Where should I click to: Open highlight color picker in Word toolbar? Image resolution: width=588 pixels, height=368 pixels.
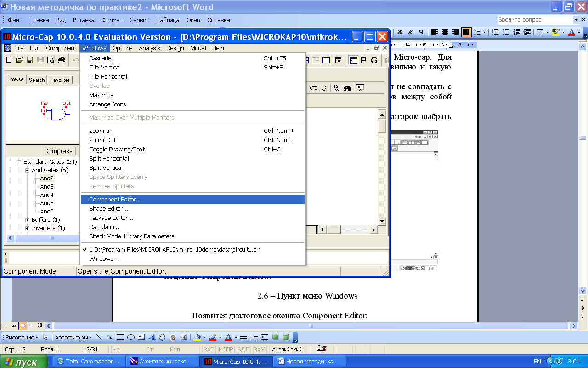click(556, 32)
